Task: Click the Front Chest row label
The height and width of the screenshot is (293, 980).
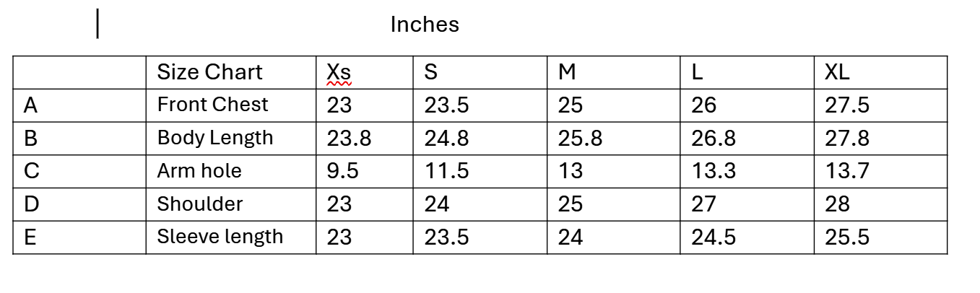Action: click(x=212, y=105)
